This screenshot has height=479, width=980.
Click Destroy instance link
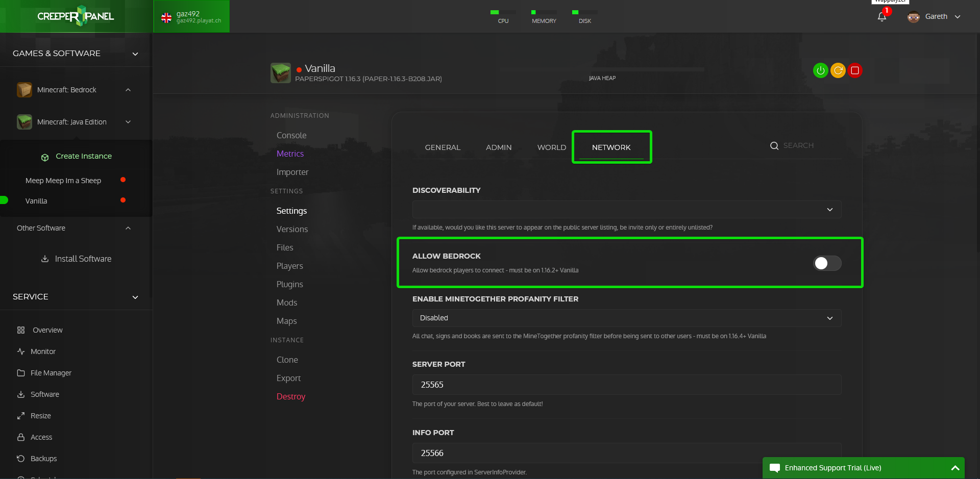pos(291,396)
